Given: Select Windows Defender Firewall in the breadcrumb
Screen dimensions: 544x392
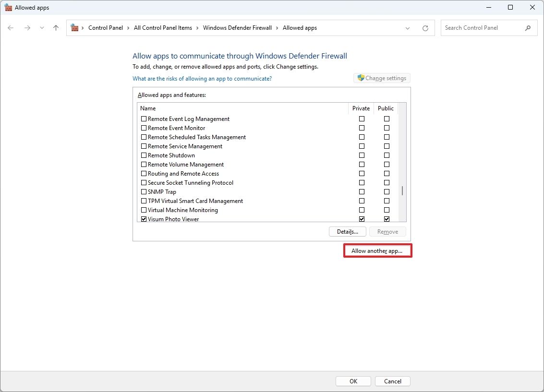Looking at the screenshot, I should (237, 28).
